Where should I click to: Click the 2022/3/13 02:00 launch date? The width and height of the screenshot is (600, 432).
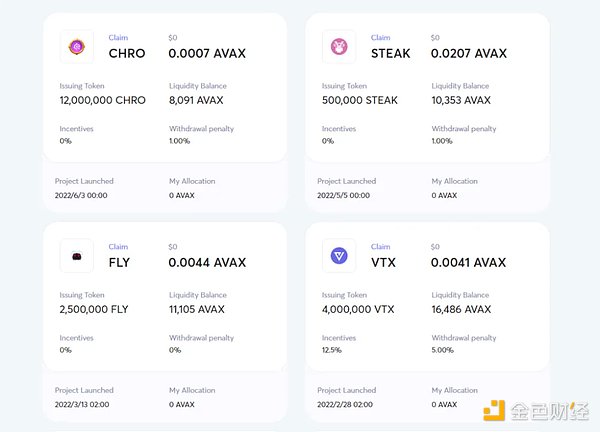pyautogui.click(x=81, y=405)
